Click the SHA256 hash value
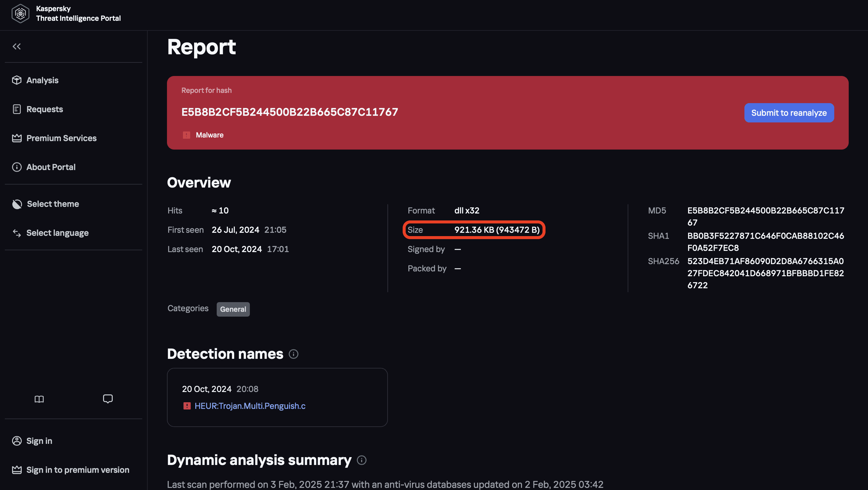This screenshot has width=868, height=490. (766, 273)
